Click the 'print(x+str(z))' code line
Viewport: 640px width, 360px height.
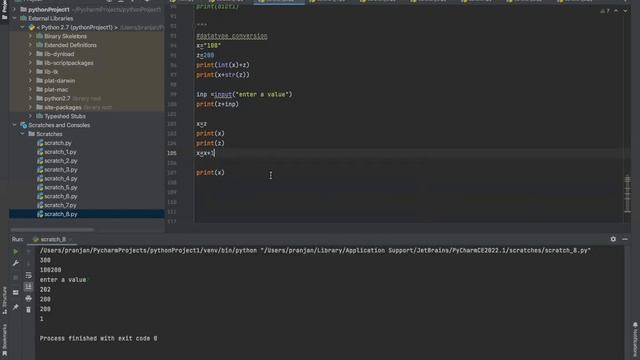point(222,75)
